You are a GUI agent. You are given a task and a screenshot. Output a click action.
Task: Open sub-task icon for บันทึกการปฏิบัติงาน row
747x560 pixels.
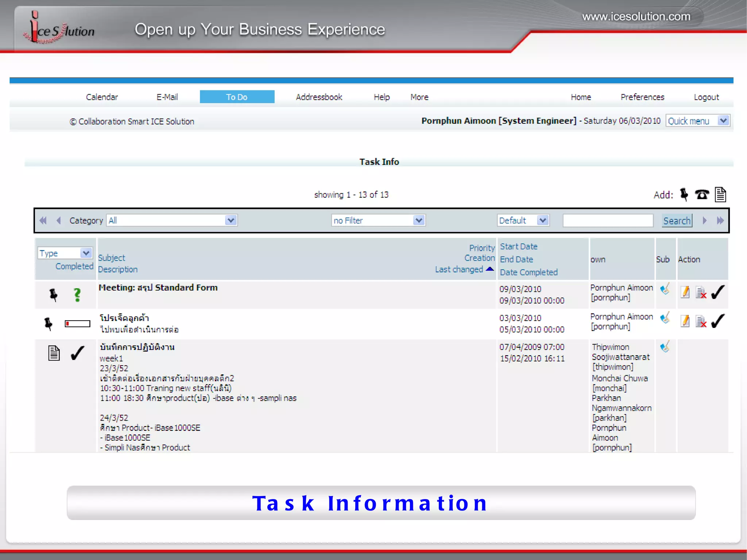tap(665, 347)
